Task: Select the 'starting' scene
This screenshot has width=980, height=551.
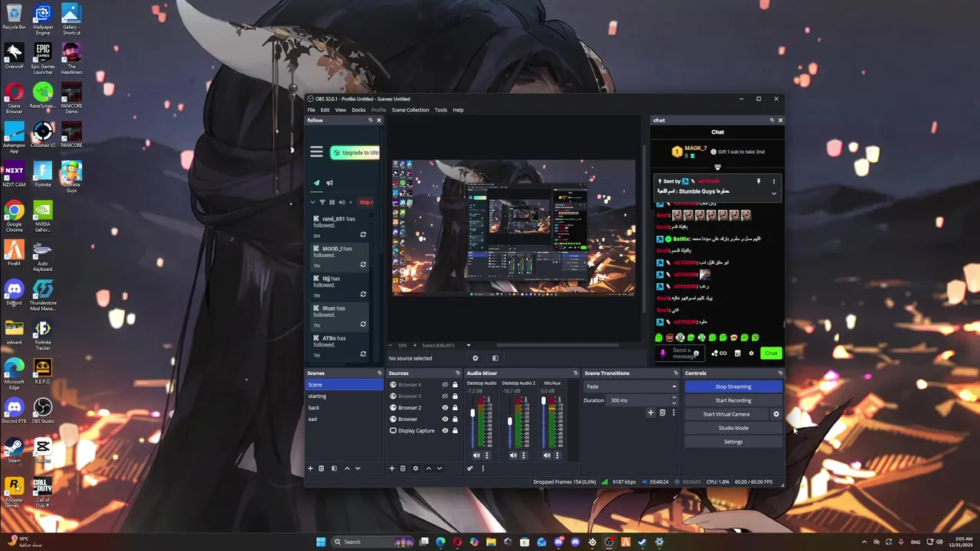Action: [x=345, y=396]
